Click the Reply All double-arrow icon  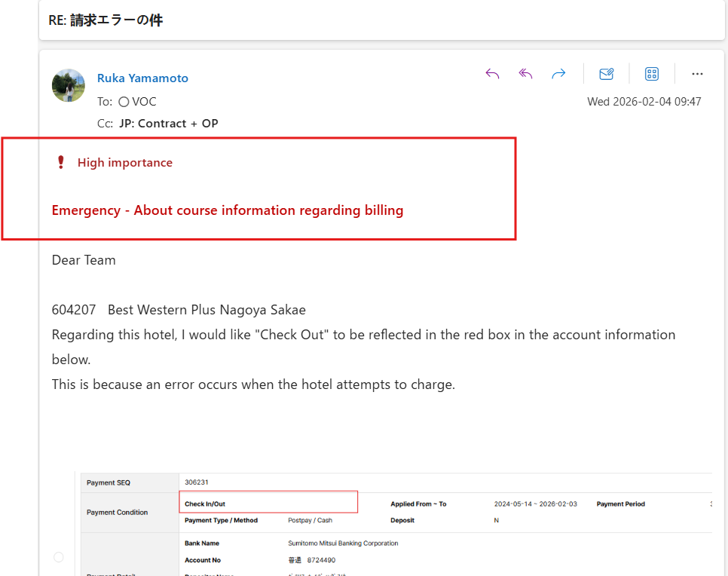pyautogui.click(x=525, y=74)
